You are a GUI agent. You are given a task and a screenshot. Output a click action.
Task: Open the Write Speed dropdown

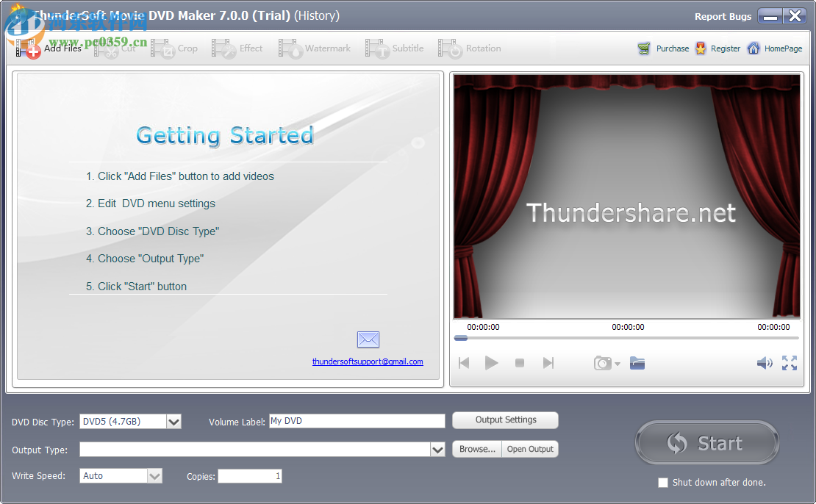click(x=155, y=475)
